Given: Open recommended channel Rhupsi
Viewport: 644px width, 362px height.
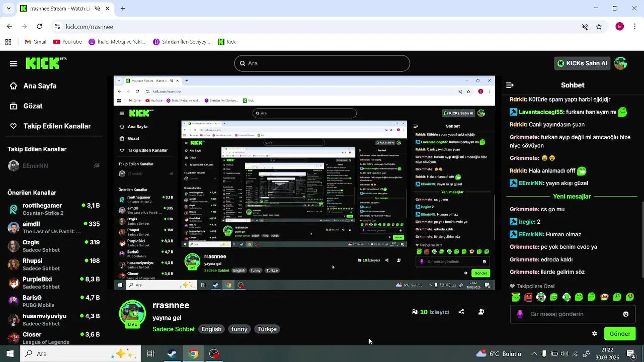Looking at the screenshot, I should (53, 264).
